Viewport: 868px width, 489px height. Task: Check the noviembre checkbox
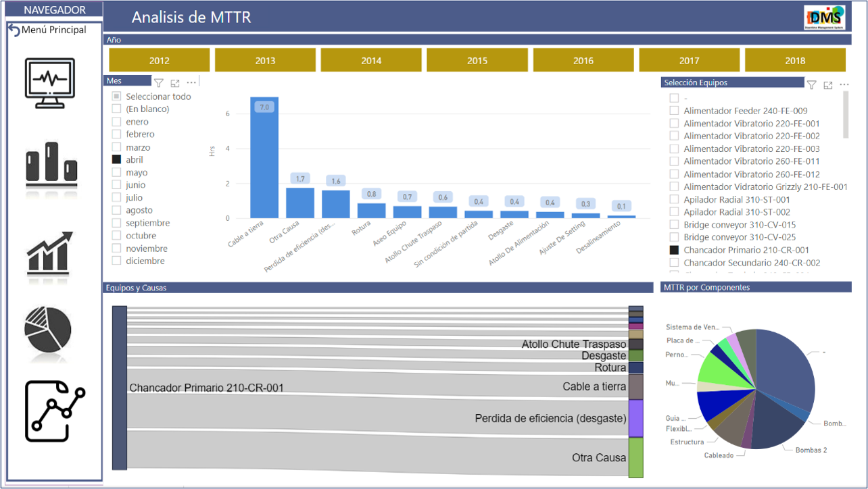[117, 249]
